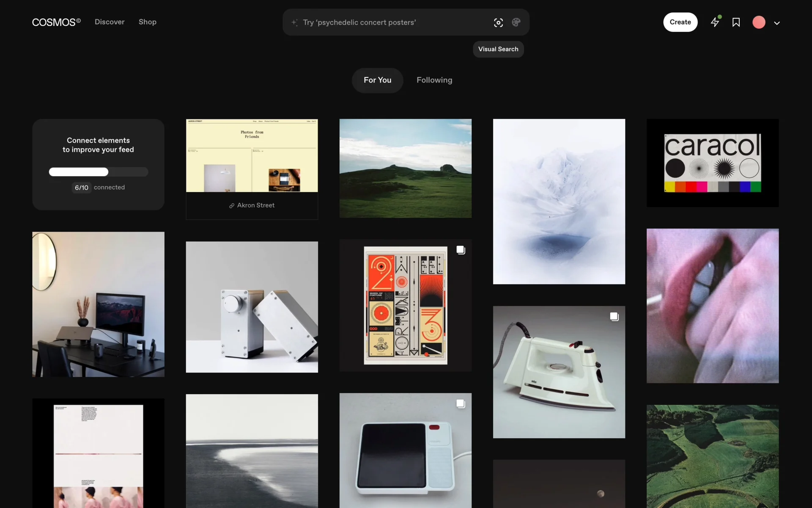
Task: Go to the Shop page
Action: click(147, 22)
